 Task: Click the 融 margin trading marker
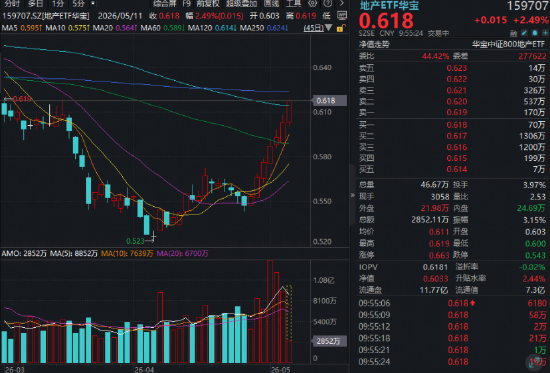[x=513, y=33]
